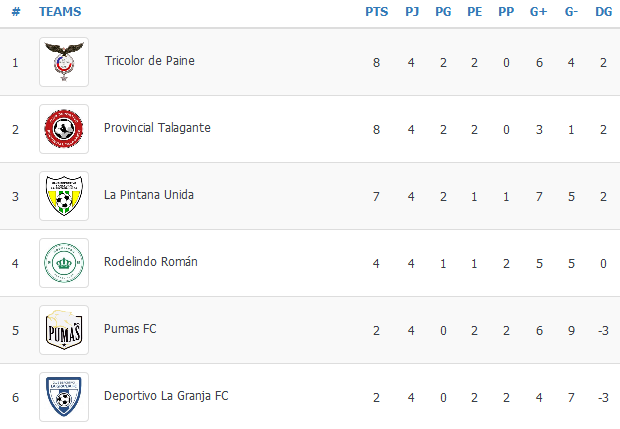The image size is (620, 429).
Task: Click the Tricolor de Paine eagle crest
Action: [x=64, y=62]
